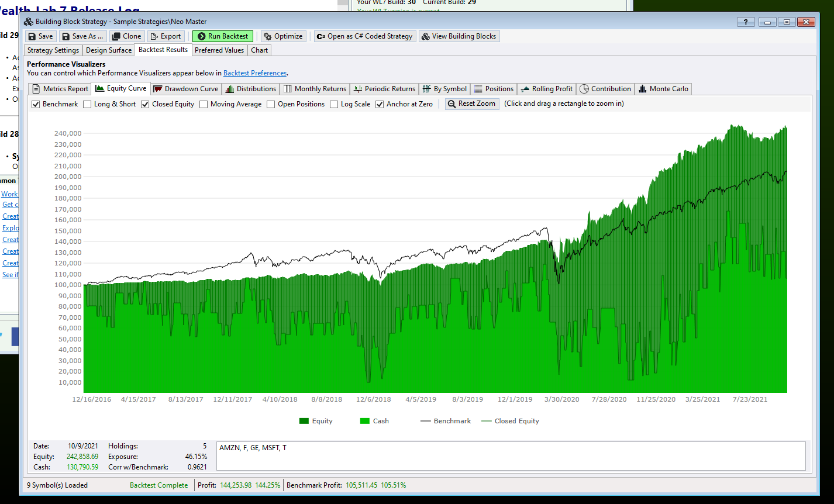Open as C# Coded Strategy
The height and width of the screenshot is (504, 834).
coord(364,36)
